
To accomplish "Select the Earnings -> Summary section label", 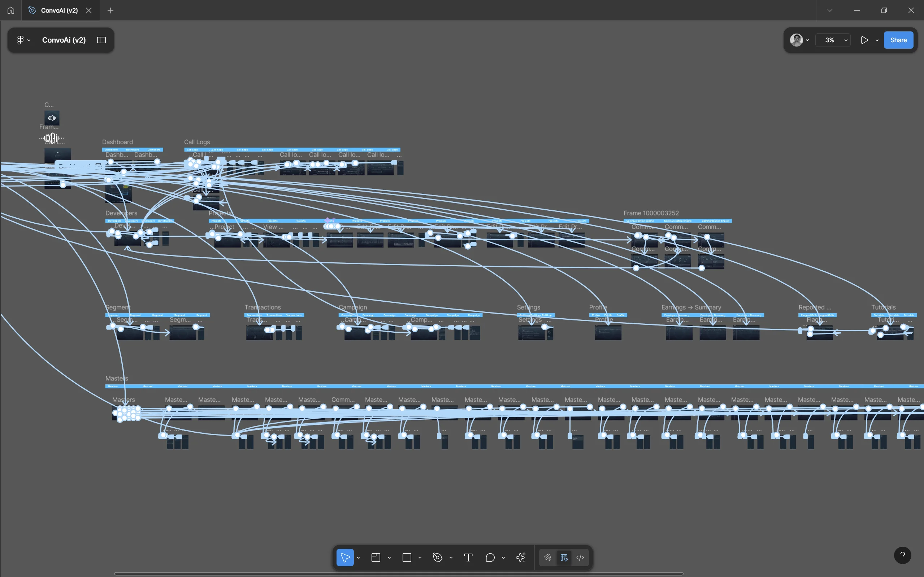I will 691,307.
